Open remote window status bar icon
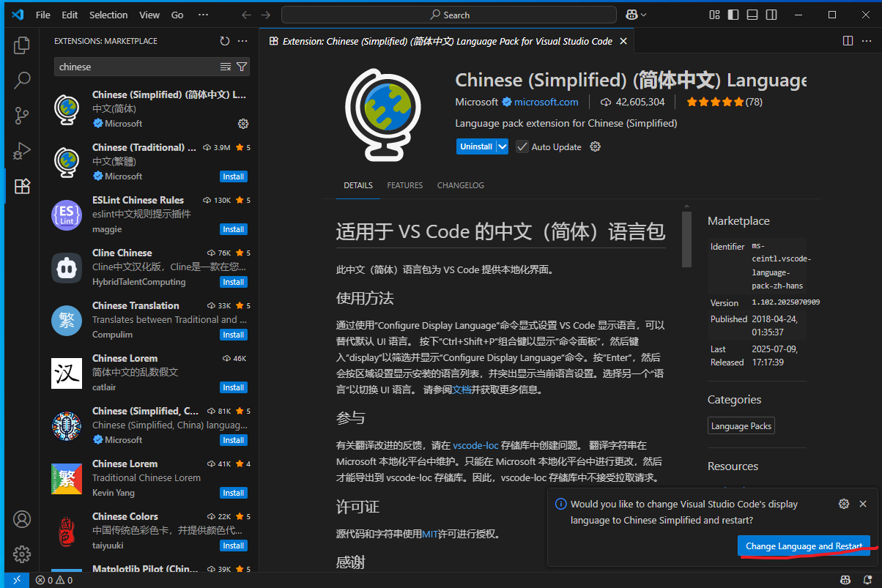Viewport: 882px width, 588px height. pyautogui.click(x=16, y=580)
